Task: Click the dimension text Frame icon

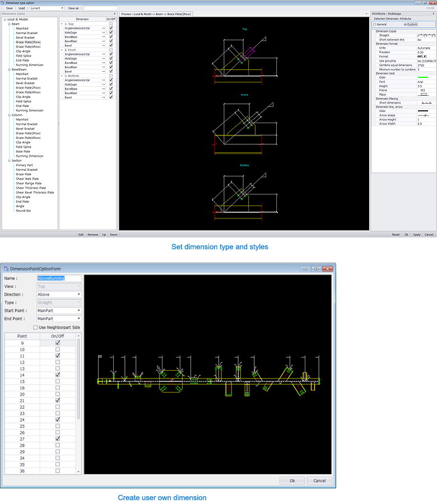Action: pos(423,90)
